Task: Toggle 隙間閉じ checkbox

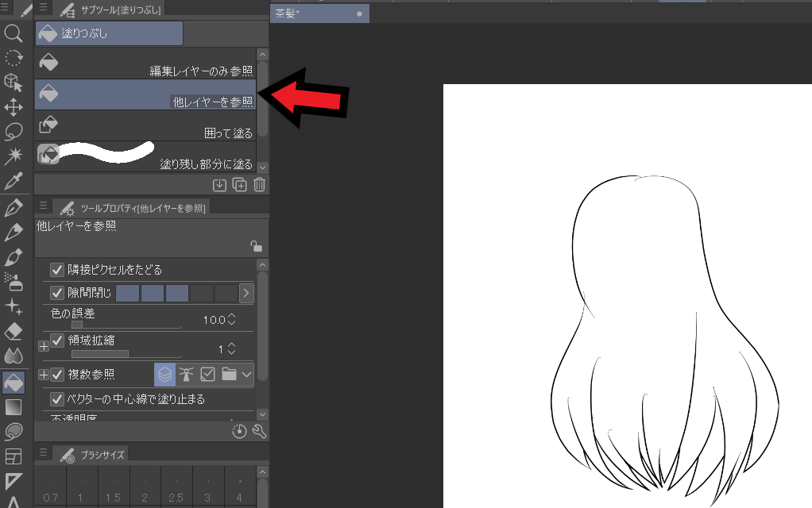Action: point(57,293)
